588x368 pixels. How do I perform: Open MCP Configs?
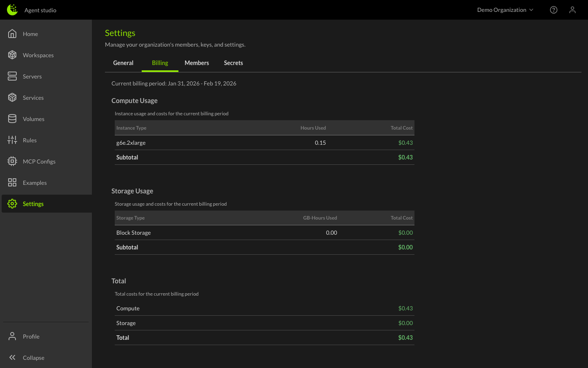39,161
